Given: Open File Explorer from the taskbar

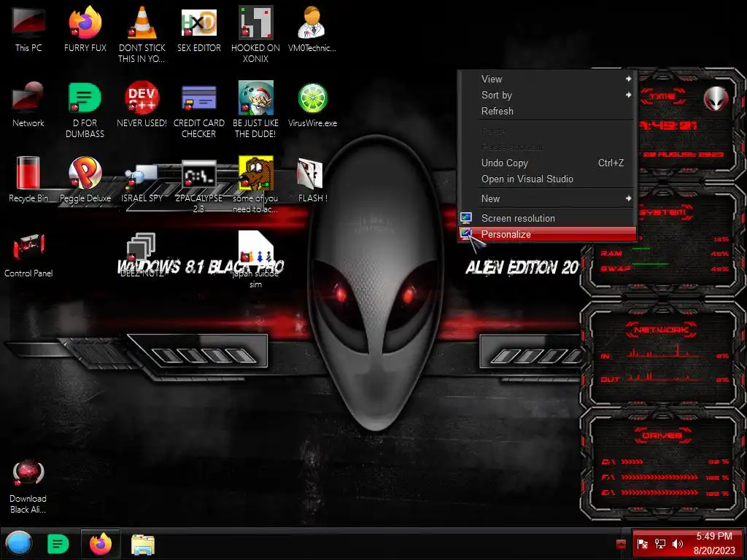Looking at the screenshot, I should click(142, 545).
